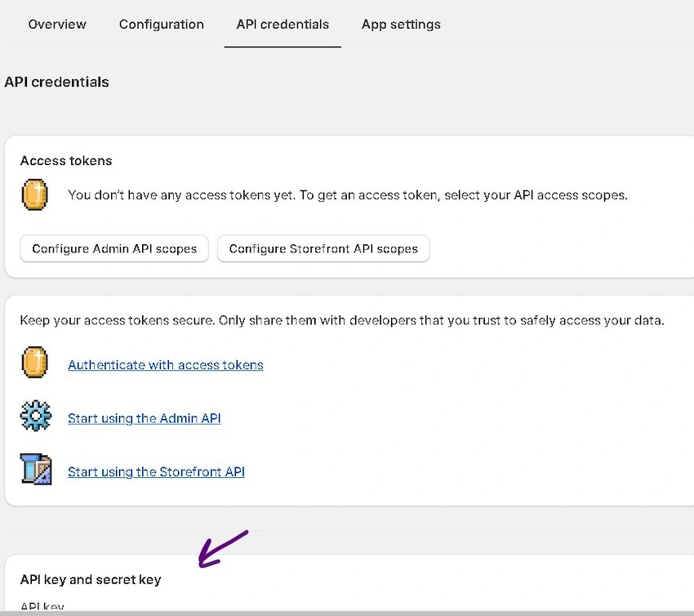This screenshot has width=694, height=616.
Task: Click the 'Keep your access tokens secure' notice
Action: 342,320
